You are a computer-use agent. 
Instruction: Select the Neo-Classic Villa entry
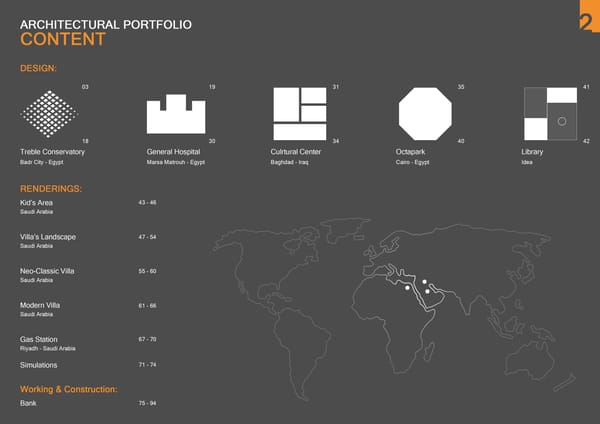47,271
